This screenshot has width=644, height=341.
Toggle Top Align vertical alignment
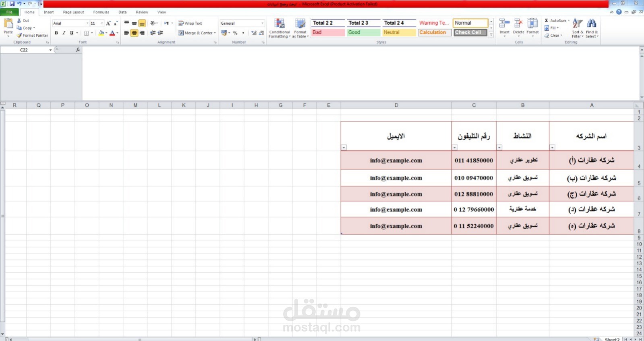coord(126,23)
